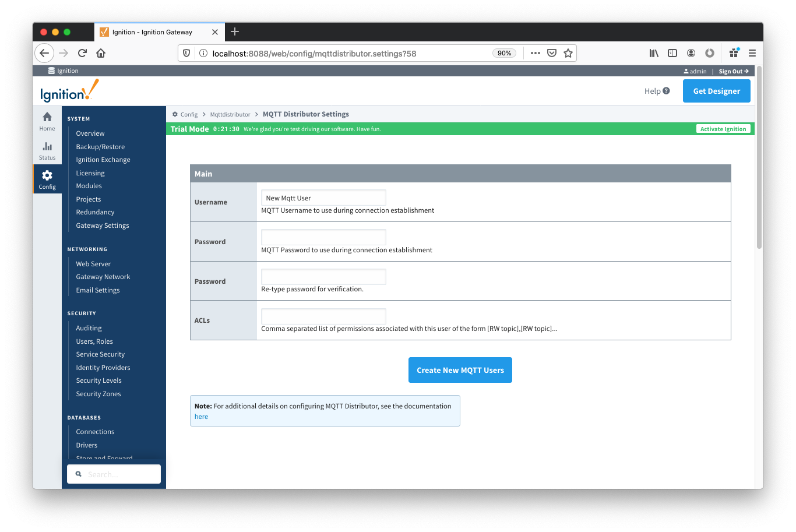
Task: Click Activate Ignition button
Action: tap(723, 129)
